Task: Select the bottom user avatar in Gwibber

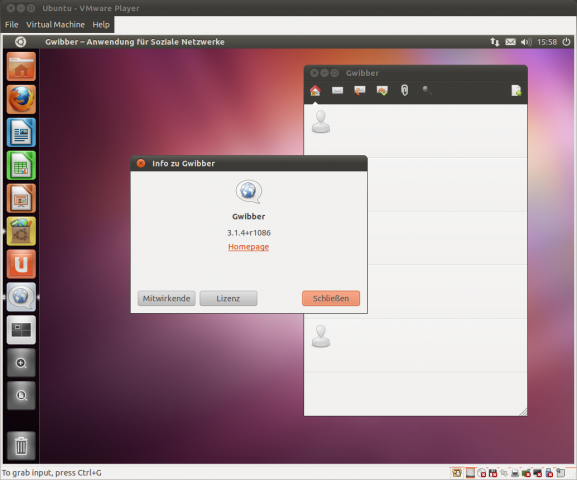Action: pos(321,336)
